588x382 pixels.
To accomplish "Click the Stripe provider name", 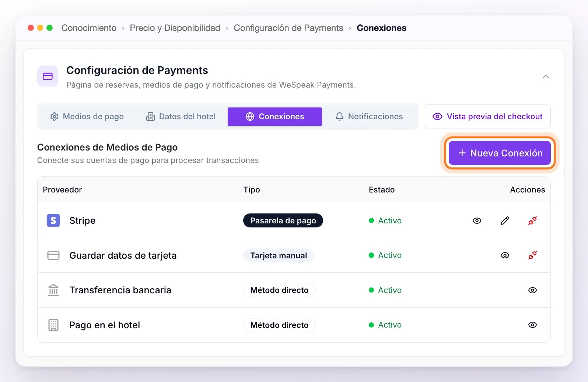I will (83, 220).
